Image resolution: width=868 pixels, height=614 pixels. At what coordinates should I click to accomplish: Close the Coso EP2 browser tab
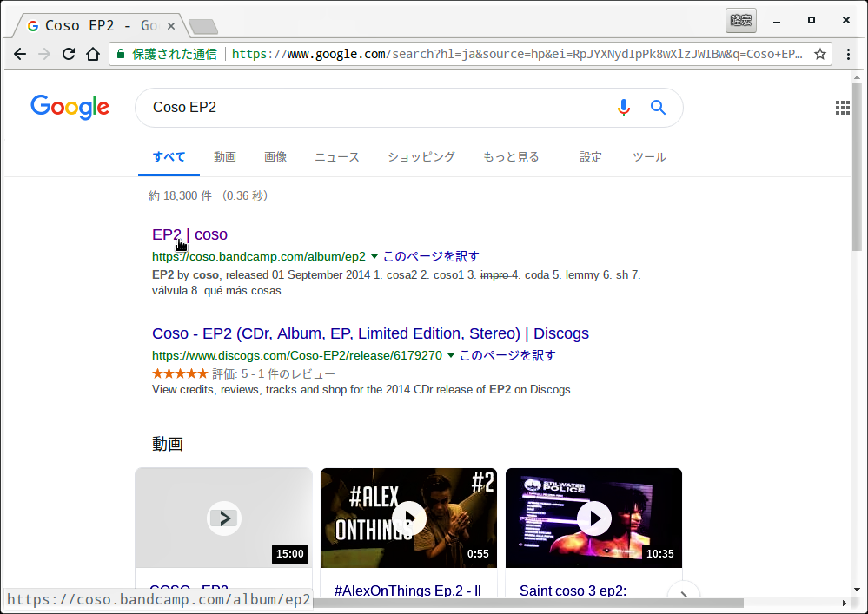point(171,25)
